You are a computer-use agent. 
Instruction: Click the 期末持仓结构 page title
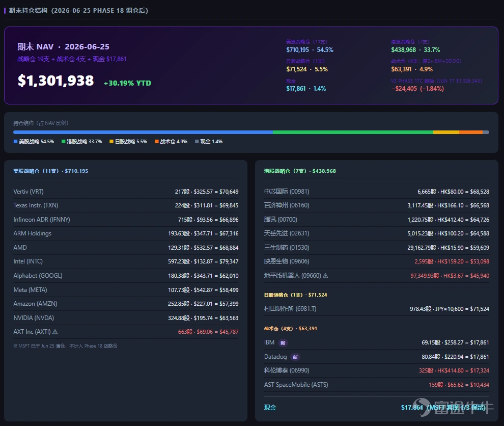[78, 11]
